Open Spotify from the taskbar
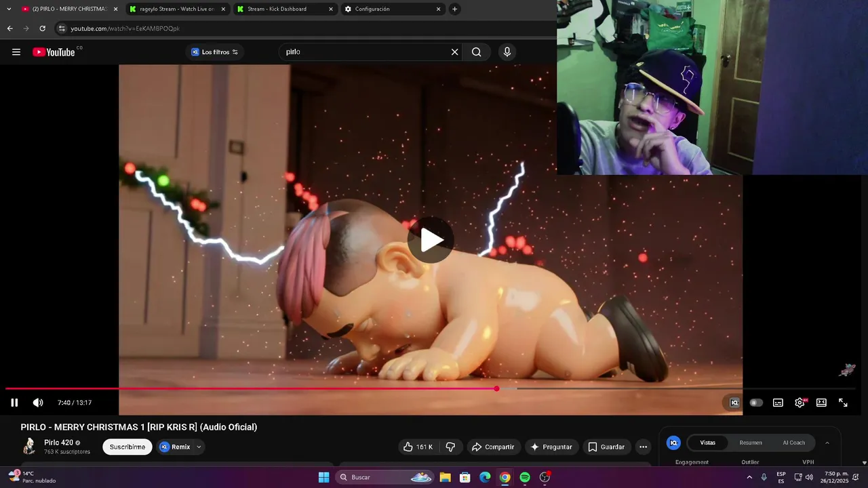The image size is (868, 488). [x=525, y=477]
